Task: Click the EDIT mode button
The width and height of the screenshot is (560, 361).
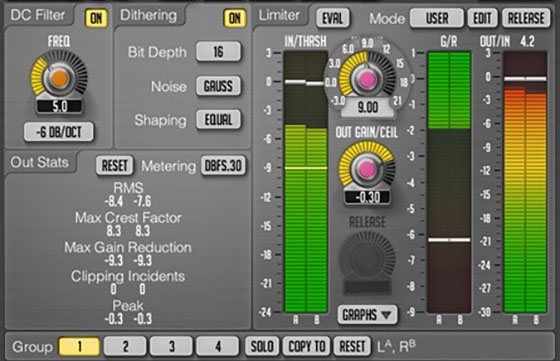Action: [x=482, y=18]
